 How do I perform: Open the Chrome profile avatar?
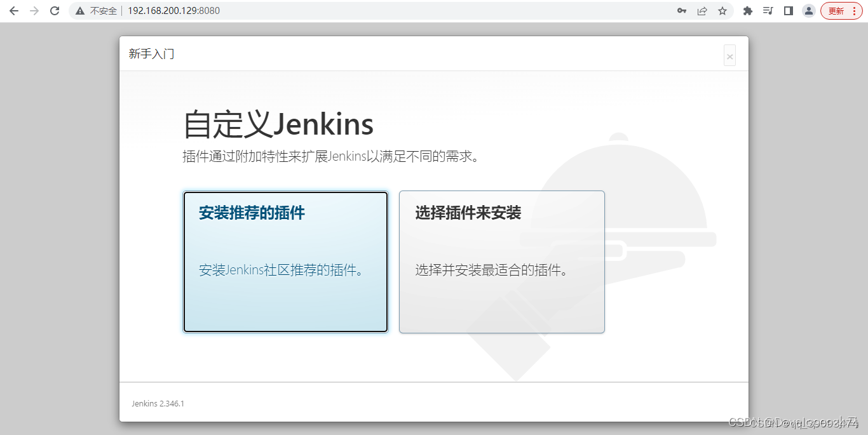point(809,11)
